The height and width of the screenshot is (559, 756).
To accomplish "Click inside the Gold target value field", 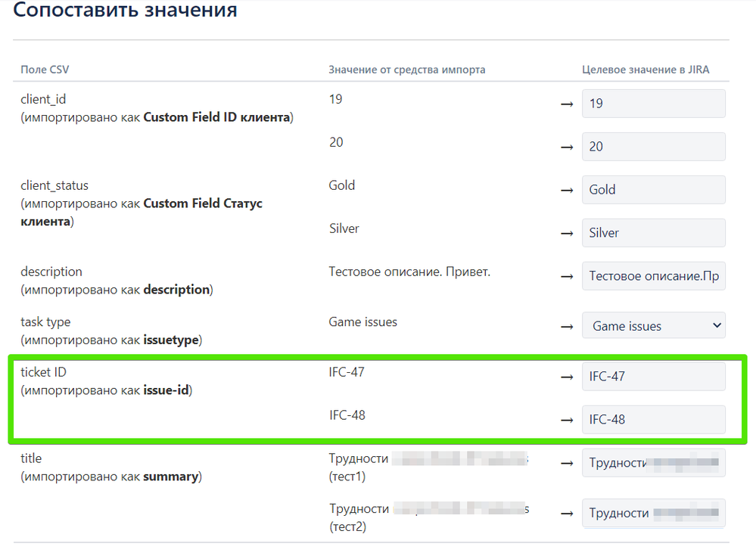I will tap(652, 190).
